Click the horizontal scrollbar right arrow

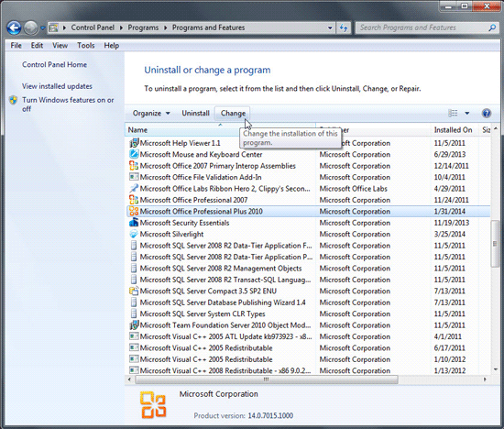pyautogui.click(x=485, y=379)
